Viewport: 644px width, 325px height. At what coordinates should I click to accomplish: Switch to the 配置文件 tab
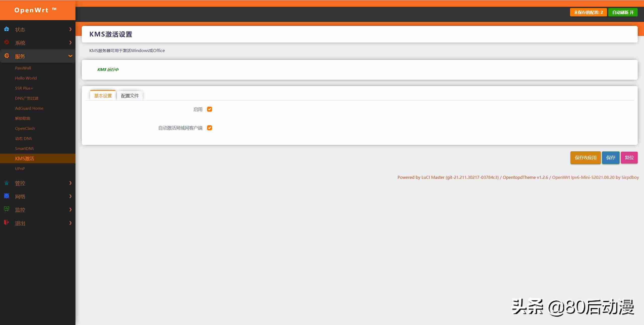130,96
